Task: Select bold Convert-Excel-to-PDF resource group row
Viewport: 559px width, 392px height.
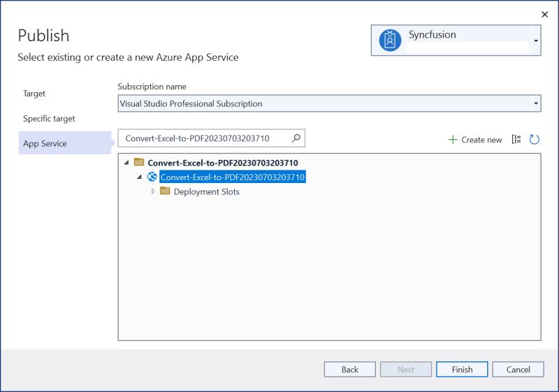Action: (223, 163)
